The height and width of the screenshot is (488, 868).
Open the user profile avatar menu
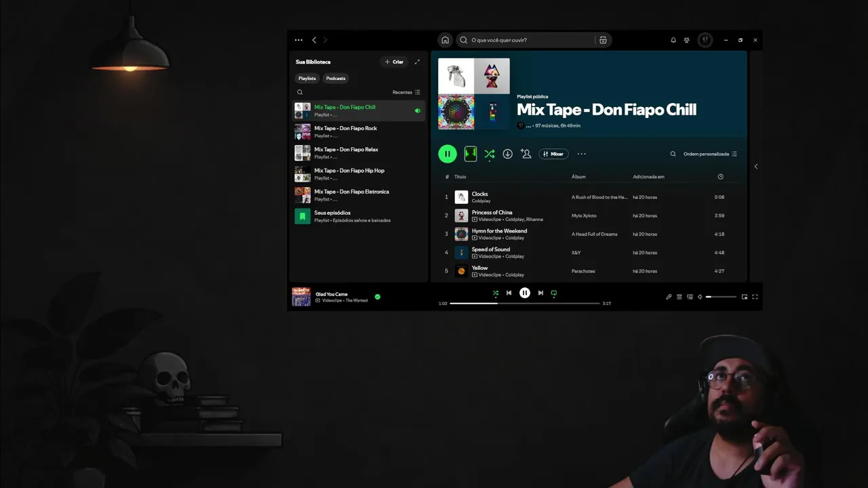[x=705, y=40]
